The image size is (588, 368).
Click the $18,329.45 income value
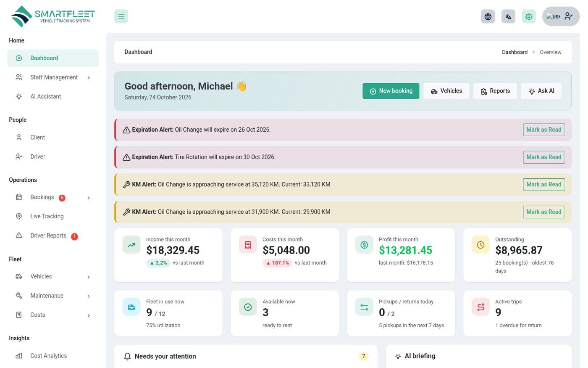[173, 250]
